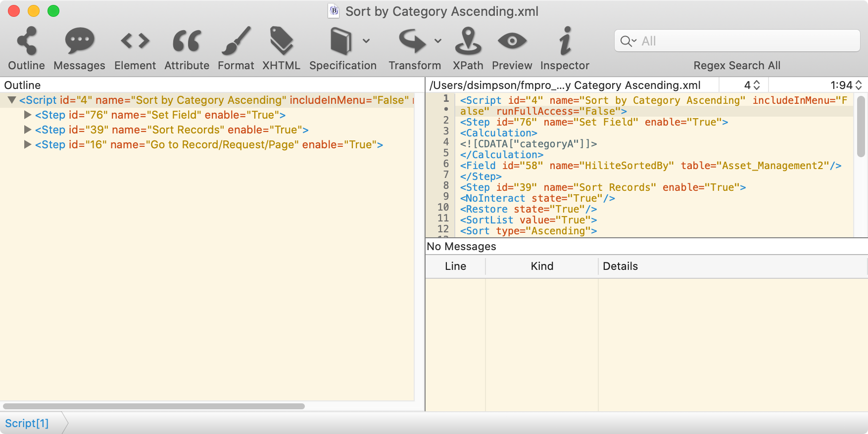The width and height of the screenshot is (868, 434).
Task: Click the Format paintbrush icon
Action: coord(236,41)
